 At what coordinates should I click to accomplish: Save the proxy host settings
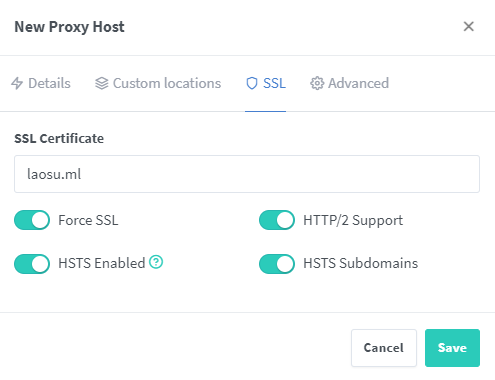click(452, 348)
